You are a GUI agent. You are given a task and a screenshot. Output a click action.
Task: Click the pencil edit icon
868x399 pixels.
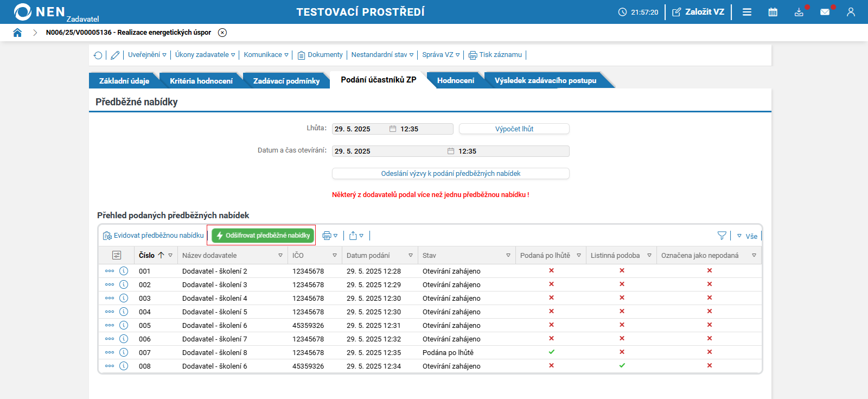115,55
